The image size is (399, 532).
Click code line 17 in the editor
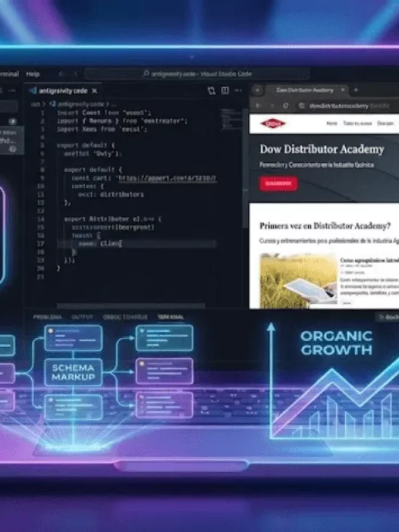pyautogui.click(x=136, y=243)
